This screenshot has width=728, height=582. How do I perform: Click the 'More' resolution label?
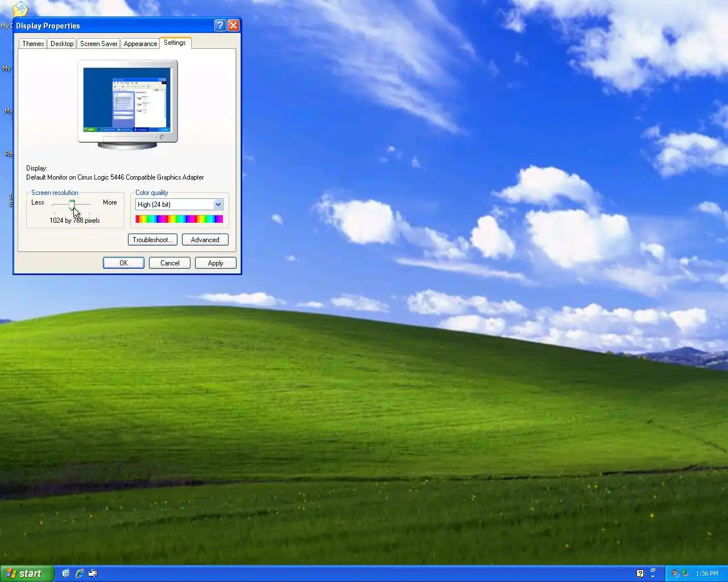[110, 202]
